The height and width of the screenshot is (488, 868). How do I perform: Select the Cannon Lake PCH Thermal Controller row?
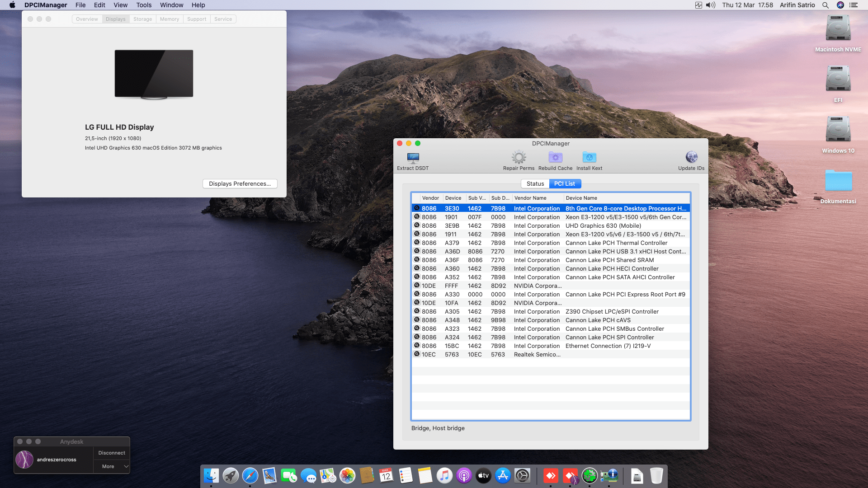click(551, 243)
